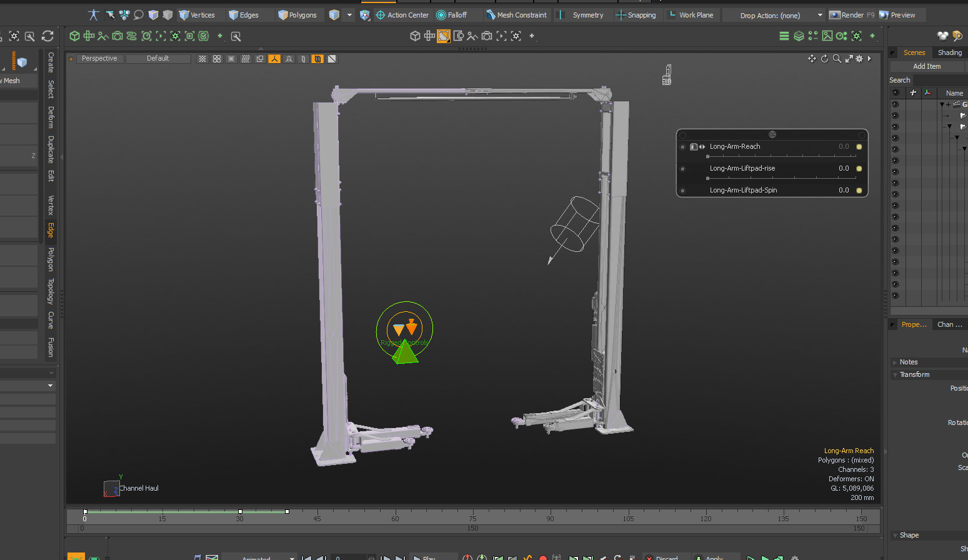This screenshot has width=968, height=560.
Task: Open dropdown arrow next to item cube icon
Action: pos(349,15)
